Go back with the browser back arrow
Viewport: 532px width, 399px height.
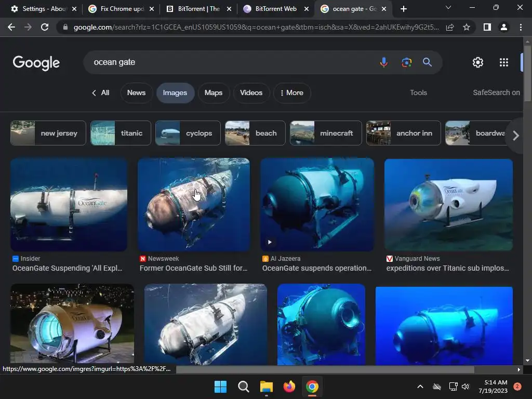coord(11,27)
